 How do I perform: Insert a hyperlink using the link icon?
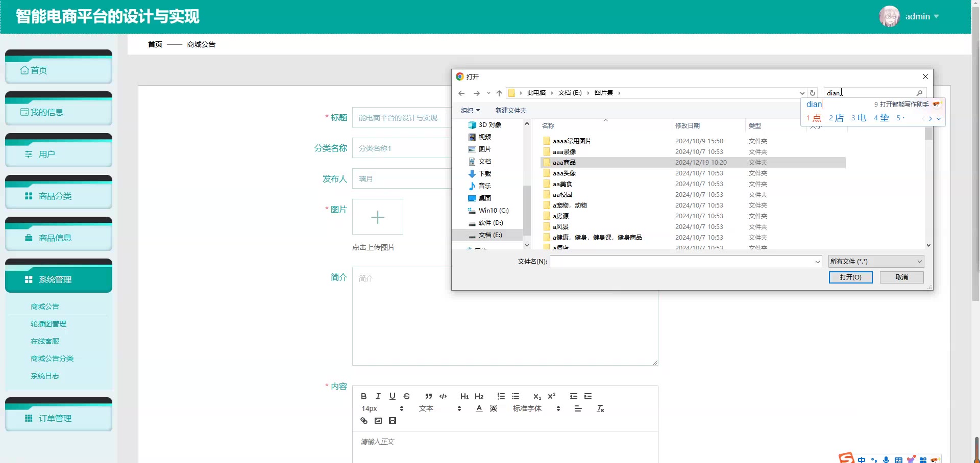pyautogui.click(x=363, y=421)
